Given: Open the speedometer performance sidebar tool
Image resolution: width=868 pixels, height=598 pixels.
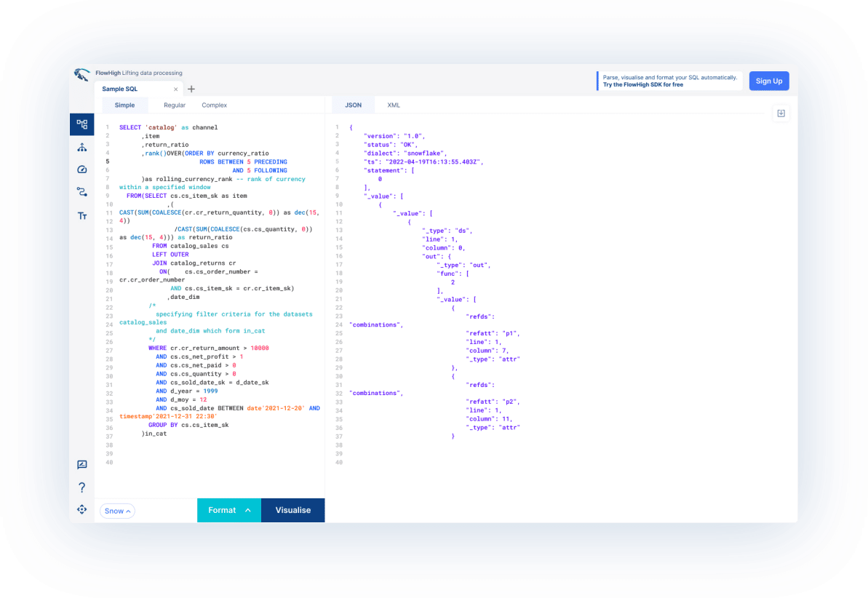Looking at the screenshot, I should [x=82, y=170].
